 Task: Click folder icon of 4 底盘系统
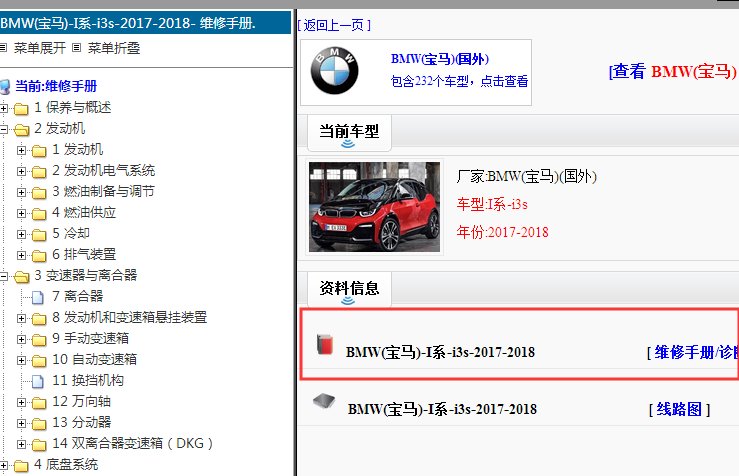click(x=21, y=466)
